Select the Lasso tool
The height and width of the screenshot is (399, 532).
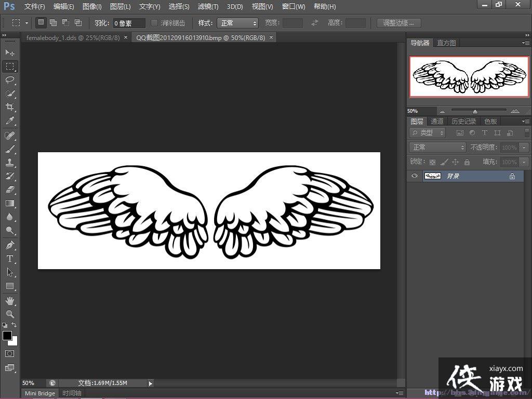(10, 80)
